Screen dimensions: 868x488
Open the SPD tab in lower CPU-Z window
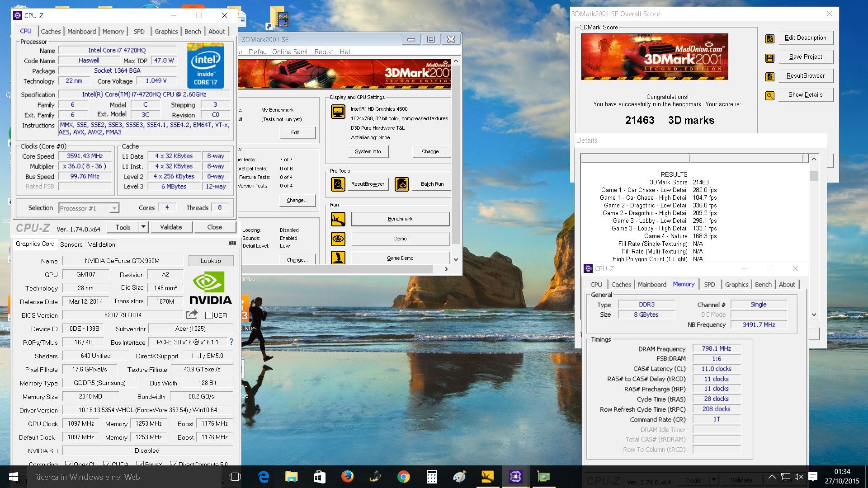(709, 284)
